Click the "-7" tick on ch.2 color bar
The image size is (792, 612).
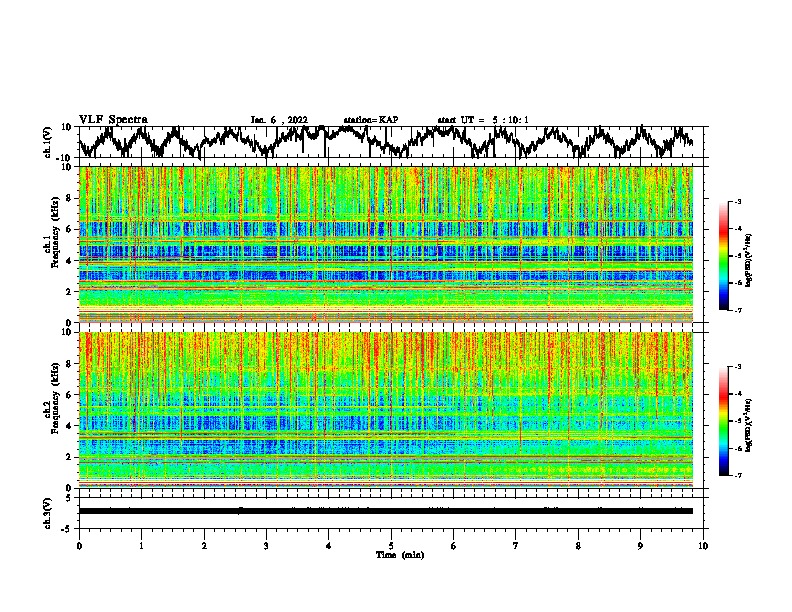tap(737, 476)
